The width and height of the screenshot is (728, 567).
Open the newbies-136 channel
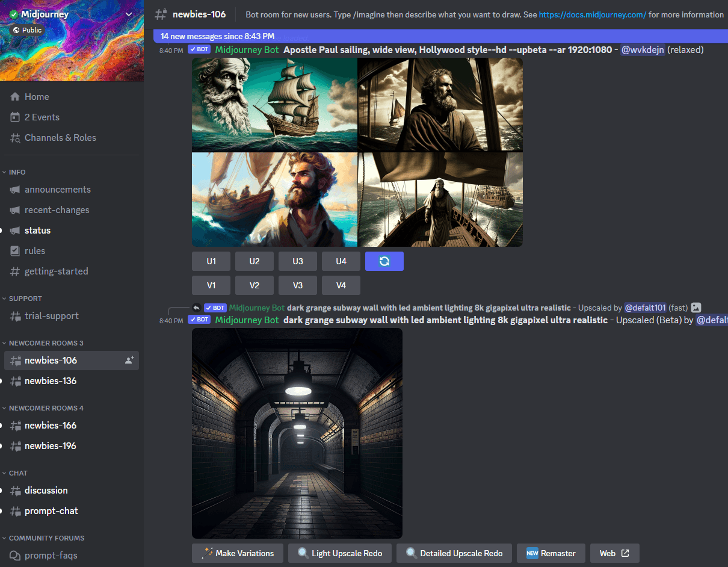(72, 381)
